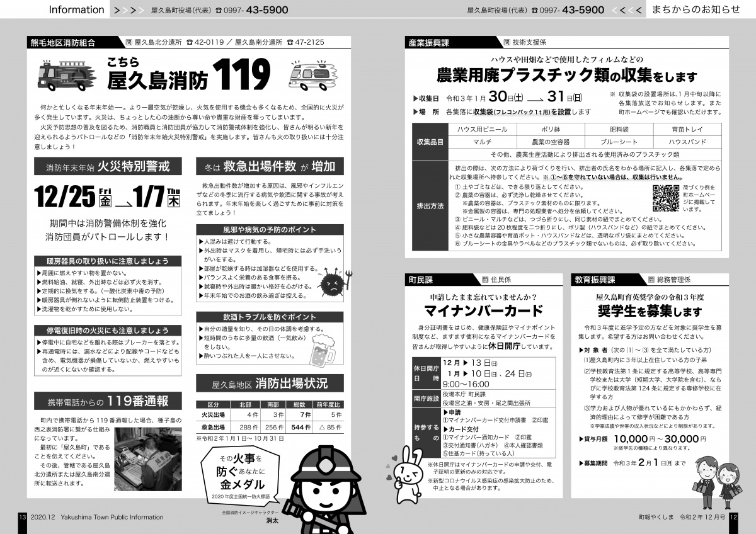Click 暖房器具の取り扱いに注意しましょう heading
Viewport: 756px width, 534px height.
[108, 260]
